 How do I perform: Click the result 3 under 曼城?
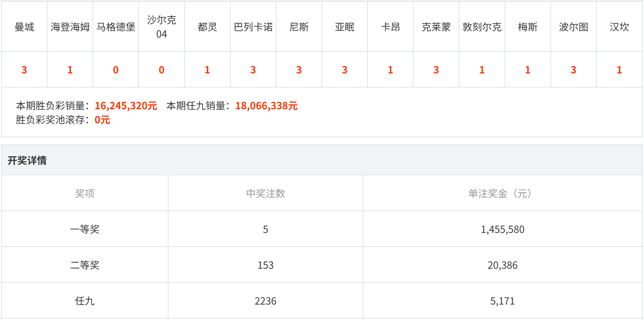pos(24,70)
